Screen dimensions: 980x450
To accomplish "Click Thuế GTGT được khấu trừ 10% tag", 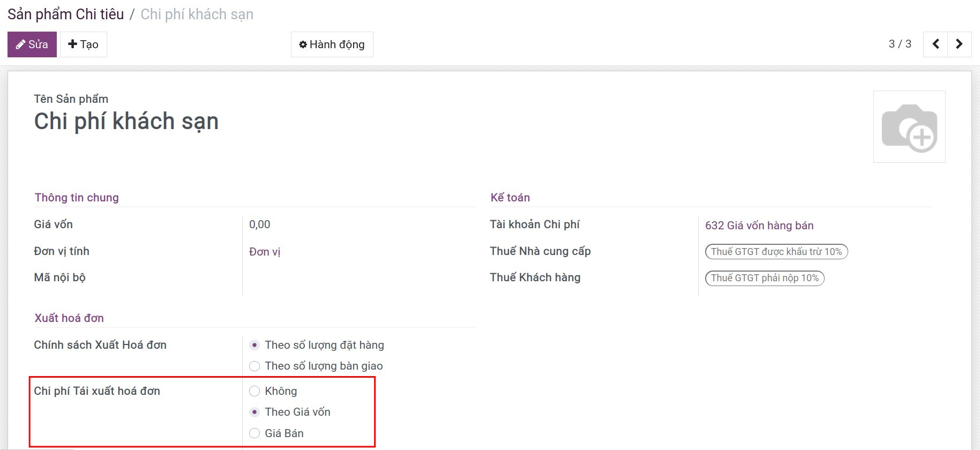I will point(776,252).
